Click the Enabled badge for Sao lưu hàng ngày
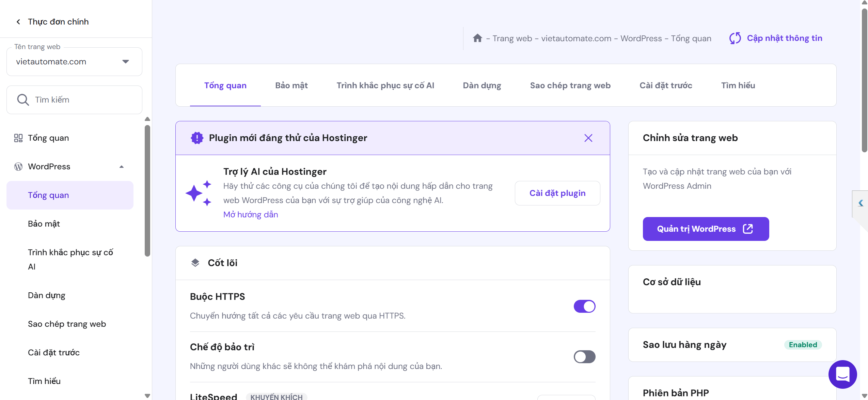This screenshot has height=400, width=868. click(803, 345)
